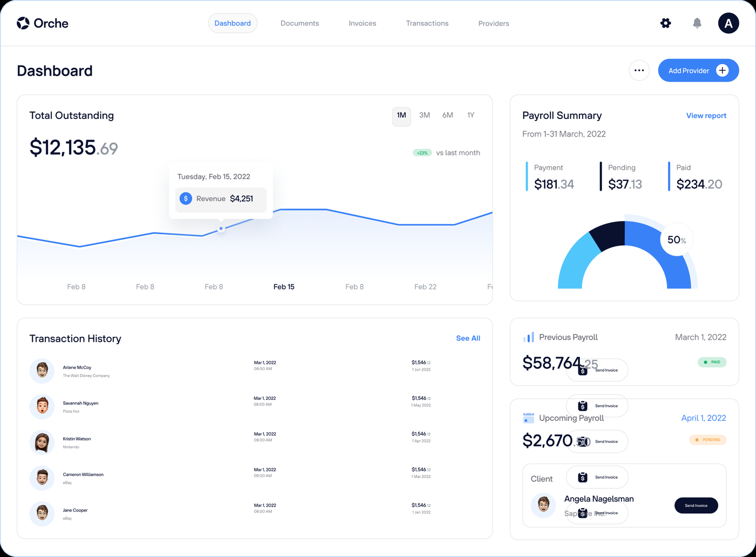Click the Previous Payroll bar chart icon

pyautogui.click(x=529, y=337)
